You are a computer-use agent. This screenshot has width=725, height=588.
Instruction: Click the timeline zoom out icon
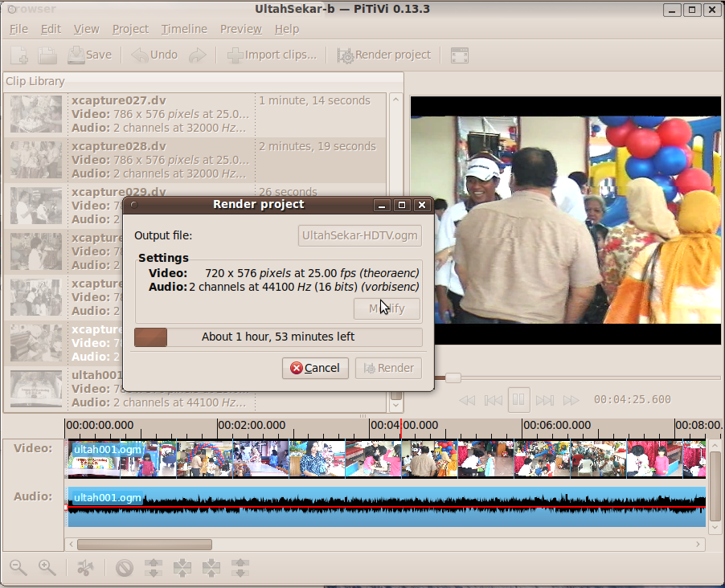pos(18,568)
